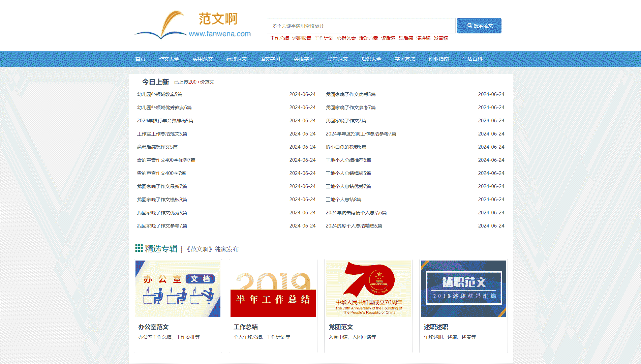Open article 折小白兔的教案6篇
The image size is (641, 364).
pyautogui.click(x=346, y=147)
